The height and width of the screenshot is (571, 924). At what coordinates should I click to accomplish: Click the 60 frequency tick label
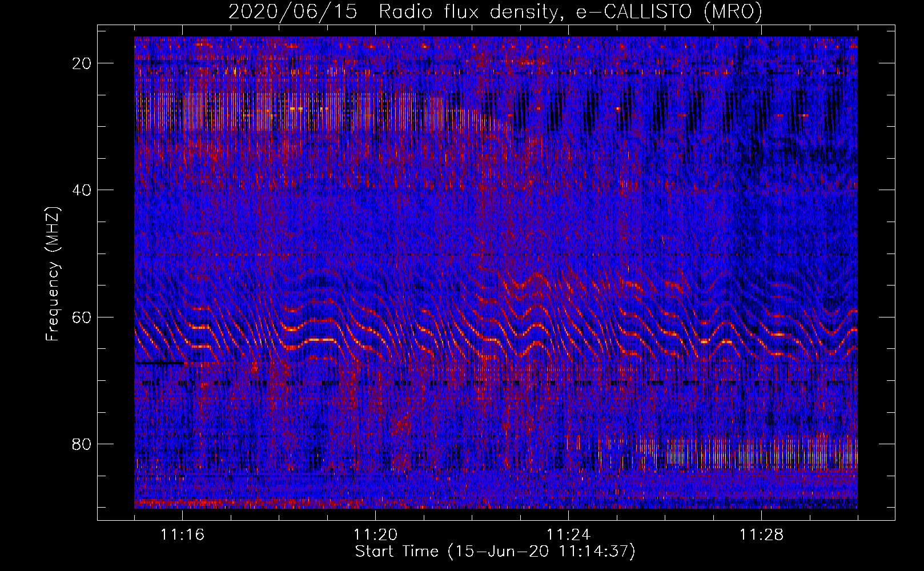pyautogui.click(x=82, y=317)
